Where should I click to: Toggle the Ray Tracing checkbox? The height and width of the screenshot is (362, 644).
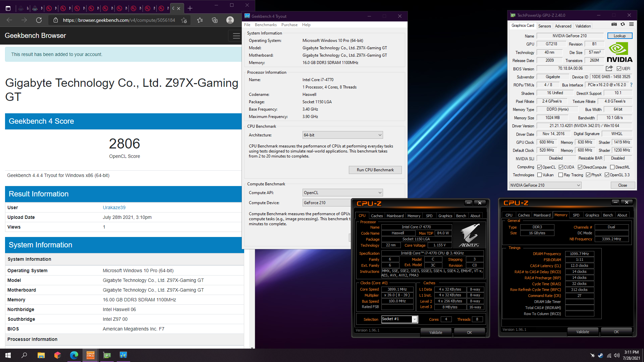[x=560, y=175]
